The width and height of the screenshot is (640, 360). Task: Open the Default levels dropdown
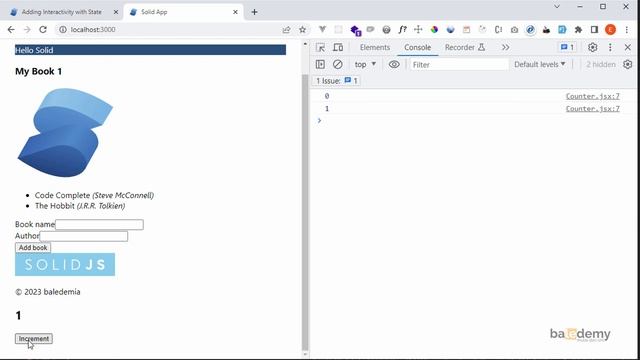click(540, 64)
